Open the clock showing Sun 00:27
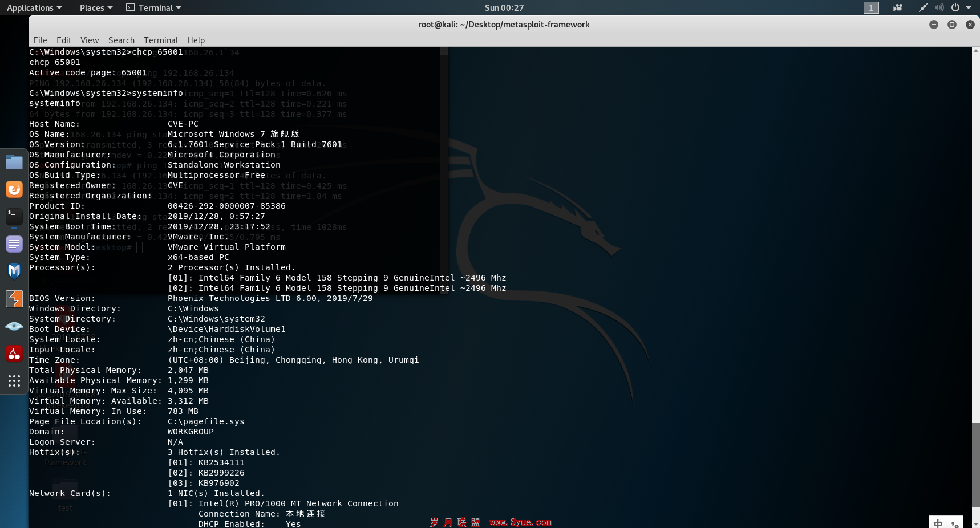 point(504,7)
